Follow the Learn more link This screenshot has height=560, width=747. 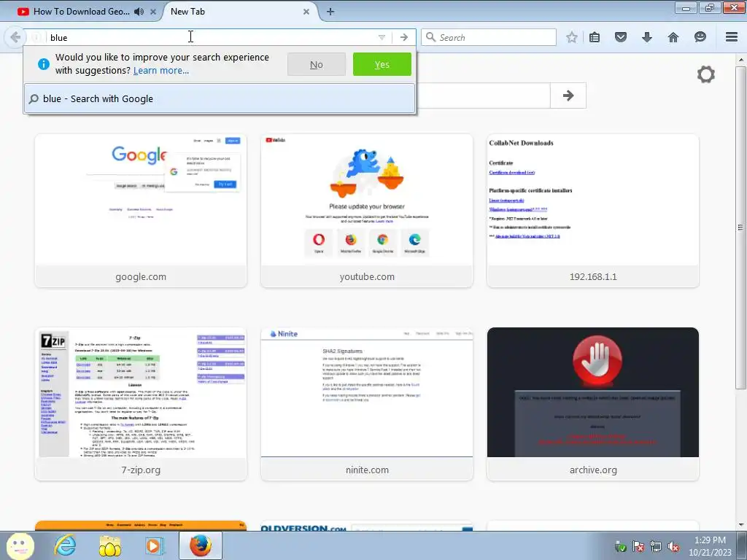[161, 71]
